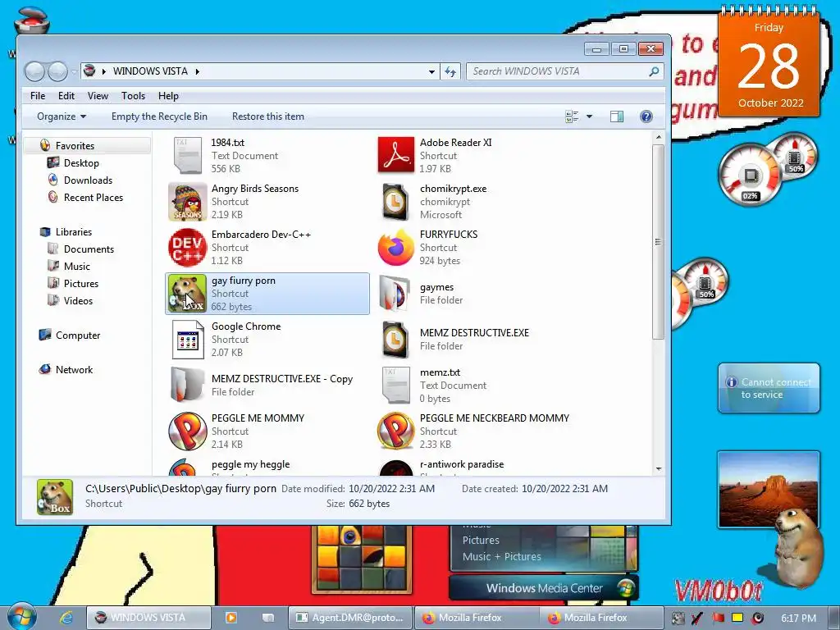Open the View menu
Viewport: 840px width, 630px height.
click(x=98, y=96)
